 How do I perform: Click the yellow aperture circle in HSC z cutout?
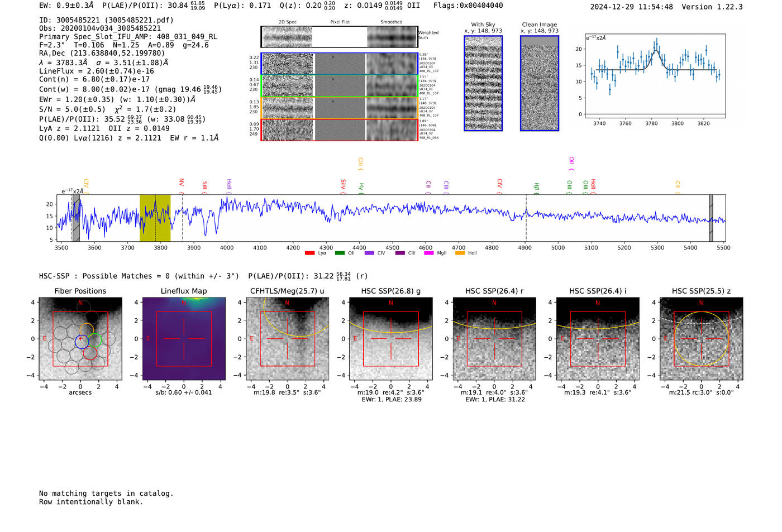tap(702, 339)
